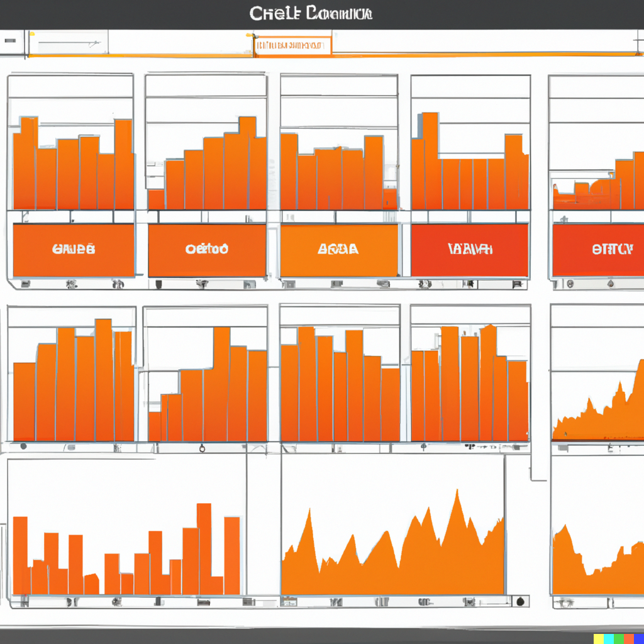Click the leftmost orange tile labeled like GAUSS

[x=74, y=250]
